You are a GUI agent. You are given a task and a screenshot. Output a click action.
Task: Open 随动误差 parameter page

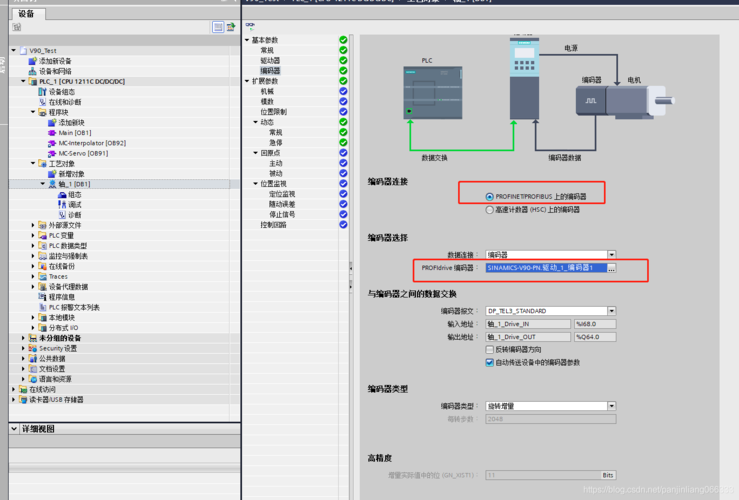(x=282, y=204)
